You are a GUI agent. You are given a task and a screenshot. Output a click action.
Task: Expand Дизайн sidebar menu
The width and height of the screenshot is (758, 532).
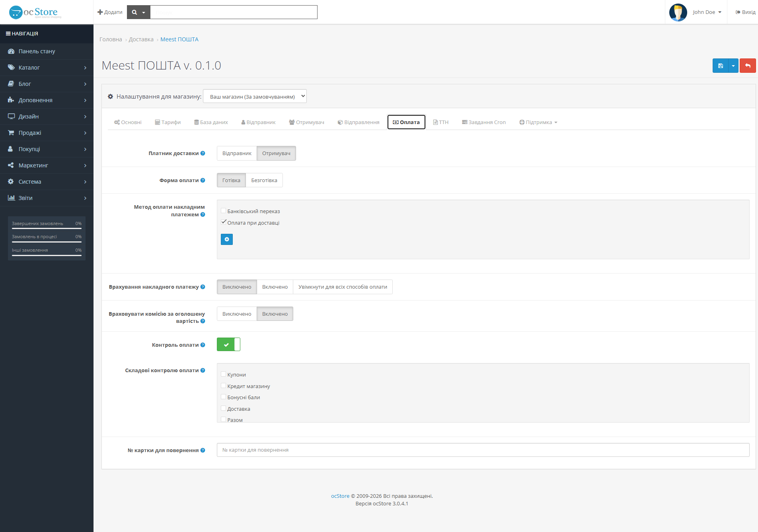(x=47, y=116)
